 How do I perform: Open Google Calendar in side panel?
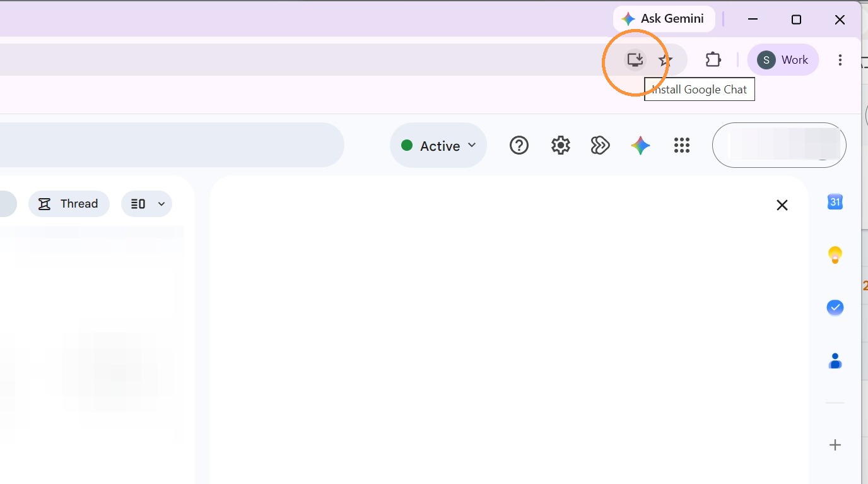(x=835, y=202)
